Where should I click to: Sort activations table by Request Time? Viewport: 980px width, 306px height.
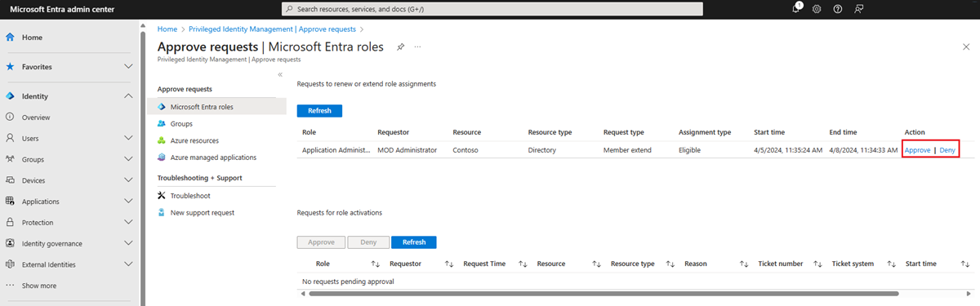[523, 264]
